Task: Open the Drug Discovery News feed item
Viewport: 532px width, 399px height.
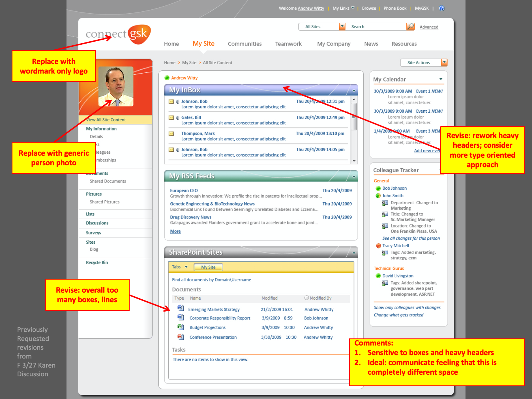Action: tap(190, 217)
